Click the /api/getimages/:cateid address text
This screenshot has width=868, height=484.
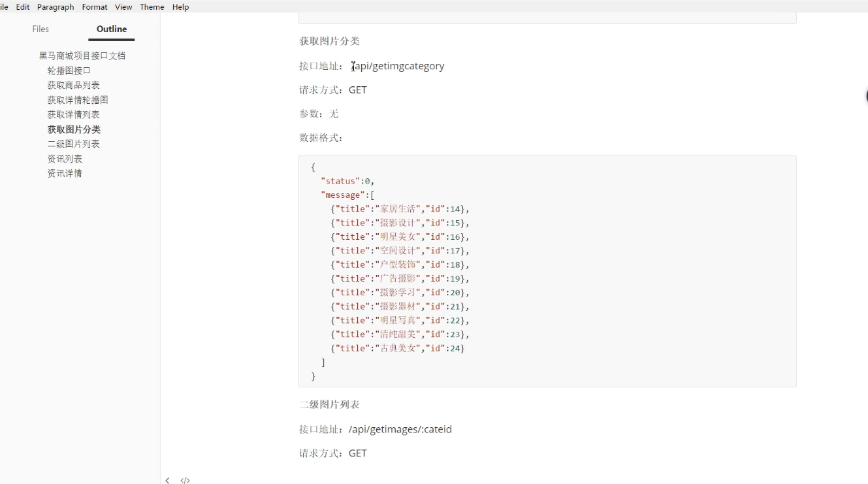pos(400,429)
